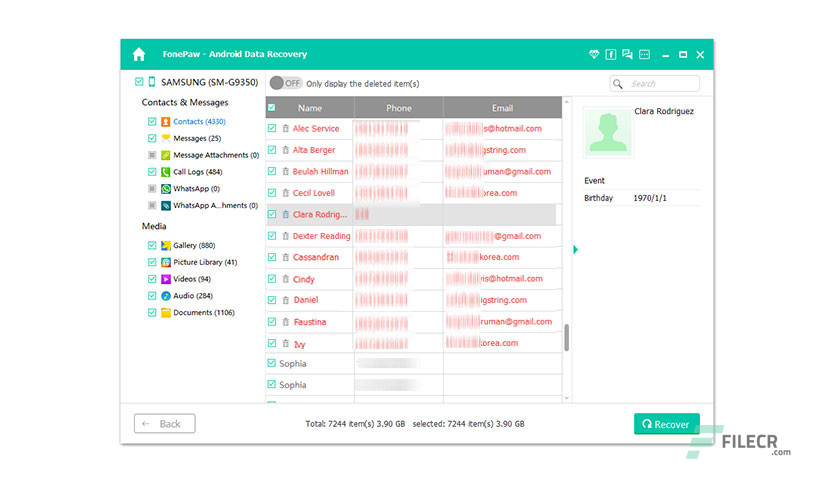Image resolution: width=836 pixels, height=484 pixels.
Task: Click the trash icon beside Alec Service
Action: click(286, 128)
